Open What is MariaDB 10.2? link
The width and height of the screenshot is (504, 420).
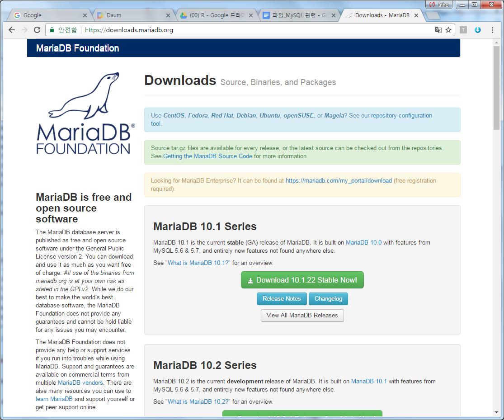pos(198,401)
